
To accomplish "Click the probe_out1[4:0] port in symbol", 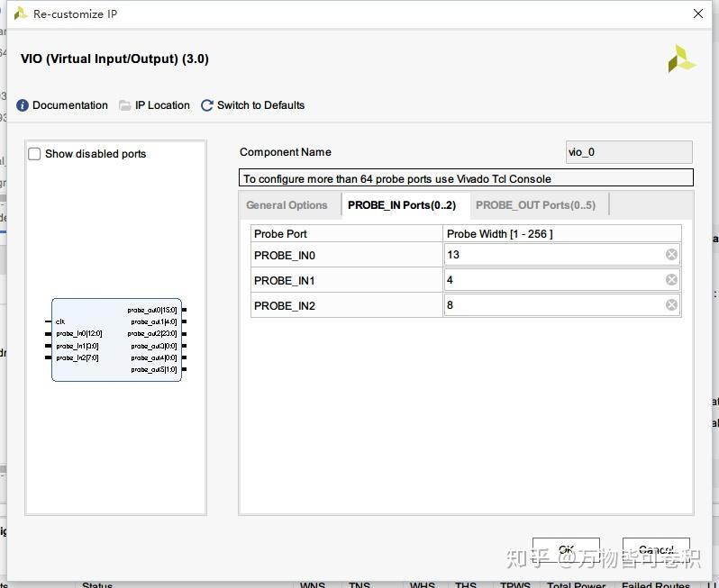I will (x=153, y=321).
